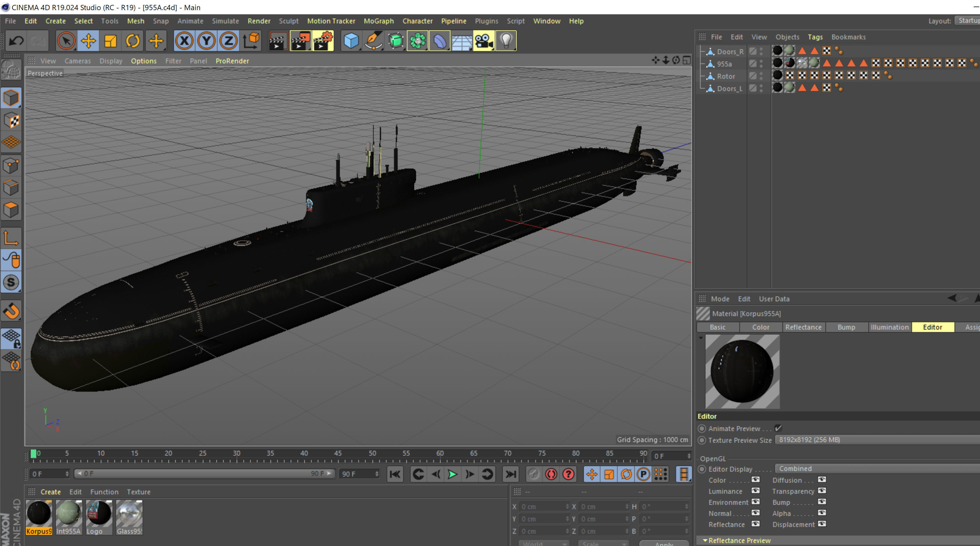Image resolution: width=980 pixels, height=546 pixels.
Task: Toggle Color channel editor display
Action: click(x=755, y=480)
